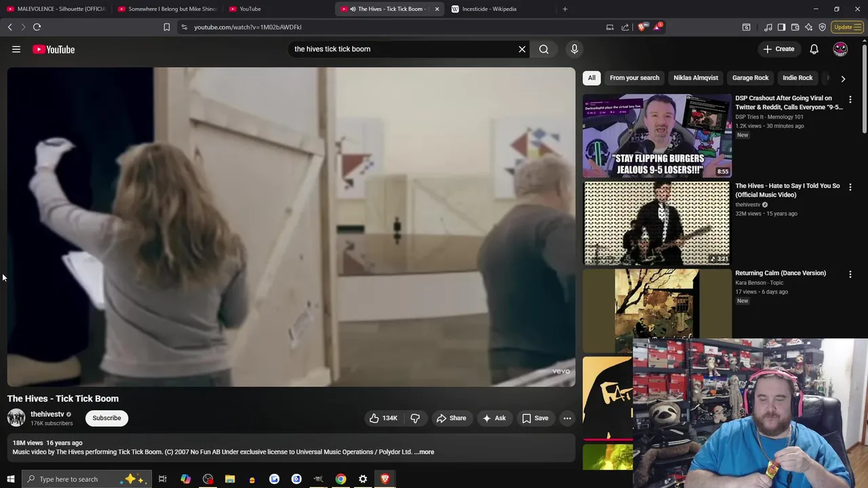The image size is (868, 488).
Task: Select the Niklas Almqvist chip
Action: pos(696,78)
